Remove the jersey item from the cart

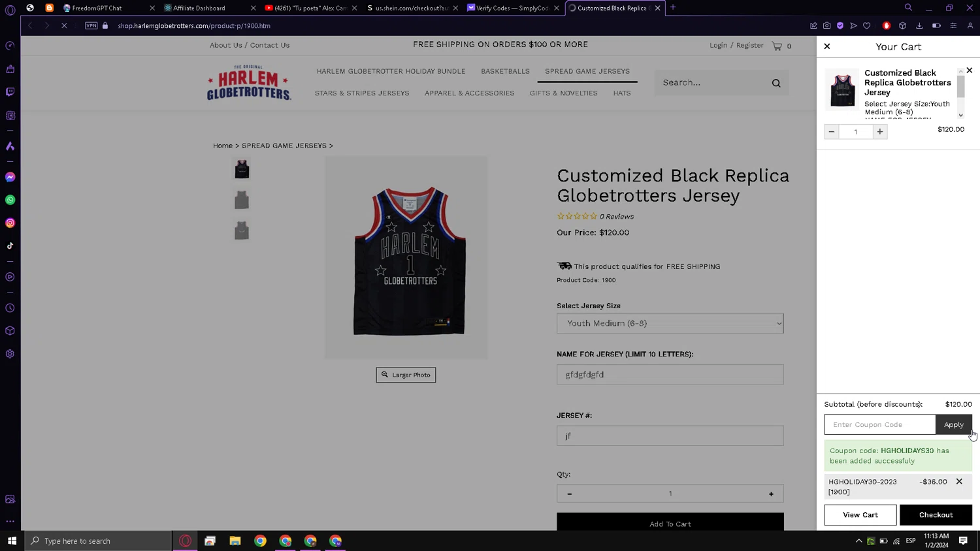970,70
